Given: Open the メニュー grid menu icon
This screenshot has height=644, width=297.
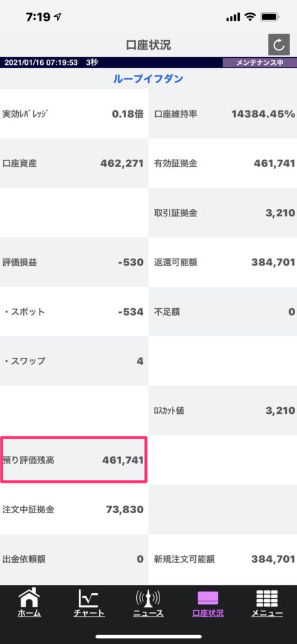Looking at the screenshot, I should pyautogui.click(x=267, y=603).
